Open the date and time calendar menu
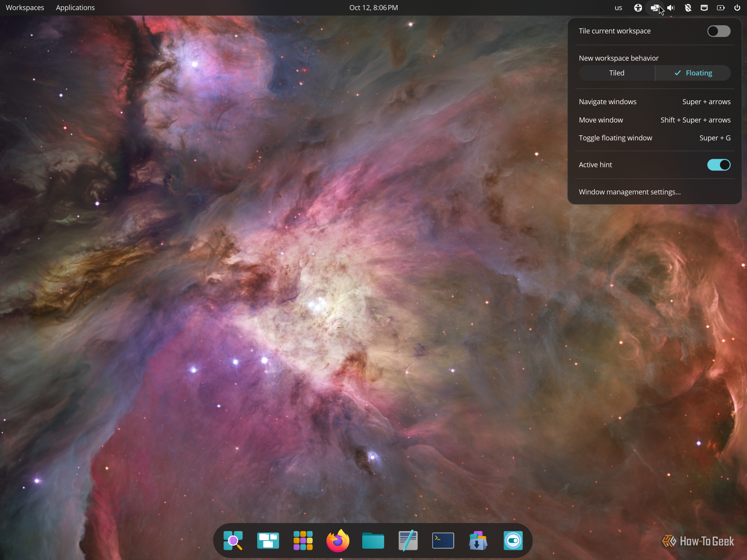This screenshot has height=560, width=747. (x=373, y=8)
